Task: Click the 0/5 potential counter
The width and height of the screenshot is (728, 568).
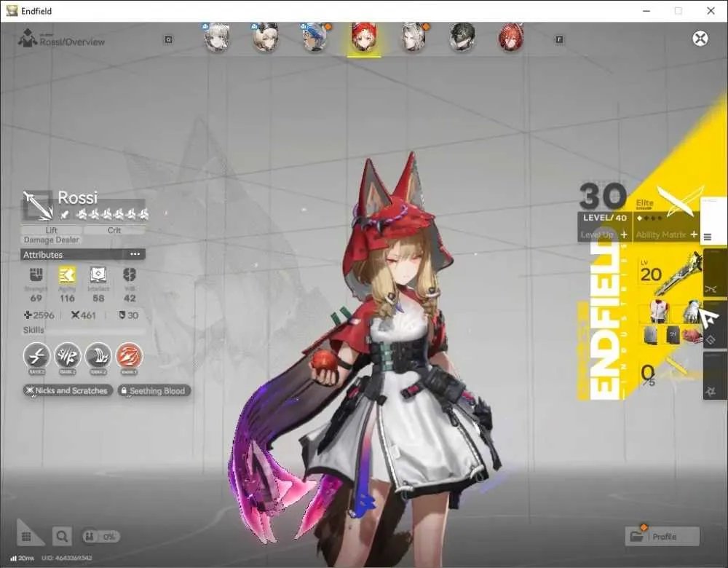Action: click(x=648, y=375)
